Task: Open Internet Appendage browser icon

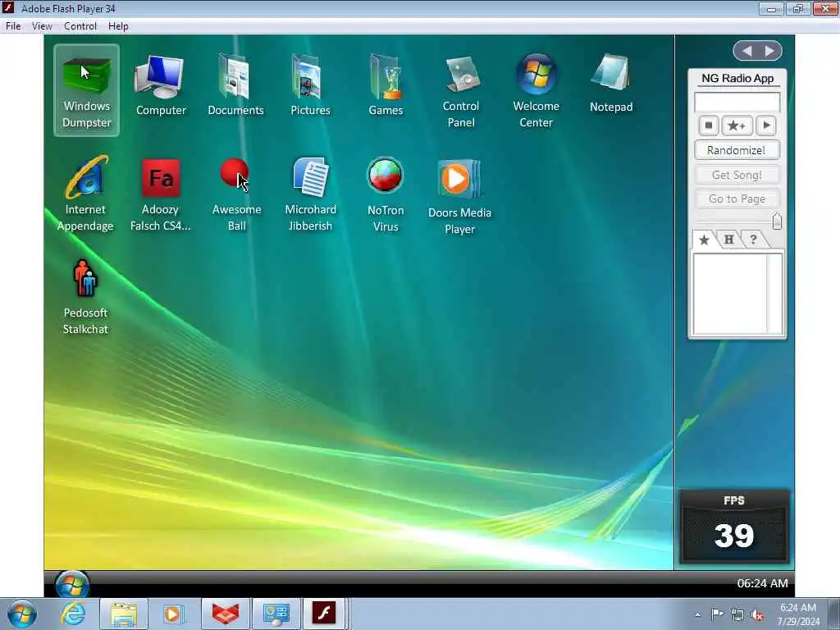Action: (85, 194)
